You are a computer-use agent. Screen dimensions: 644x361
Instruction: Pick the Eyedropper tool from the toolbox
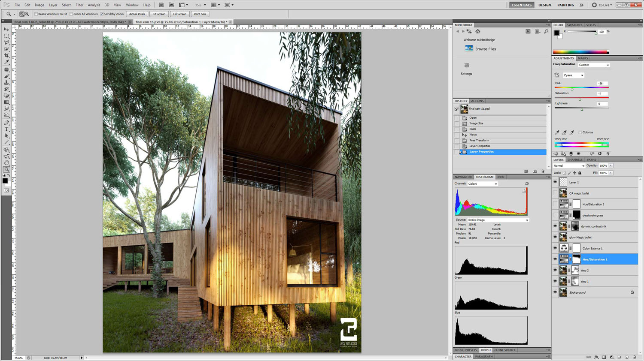[6, 63]
